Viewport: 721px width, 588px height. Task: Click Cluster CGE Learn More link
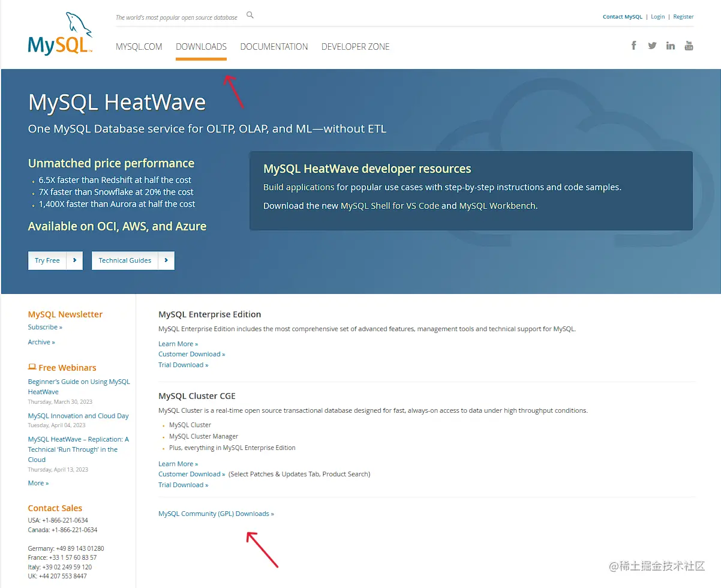[178, 464]
